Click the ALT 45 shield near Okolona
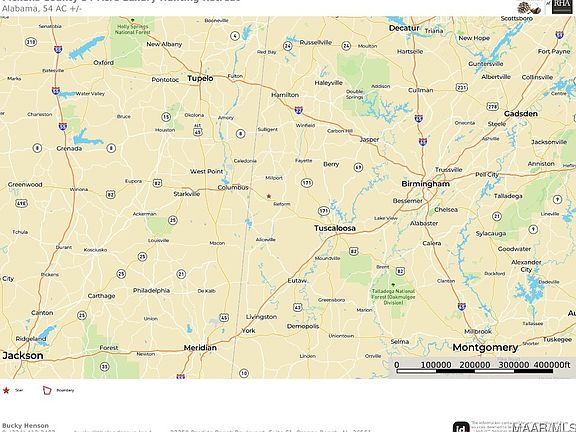 198,130
